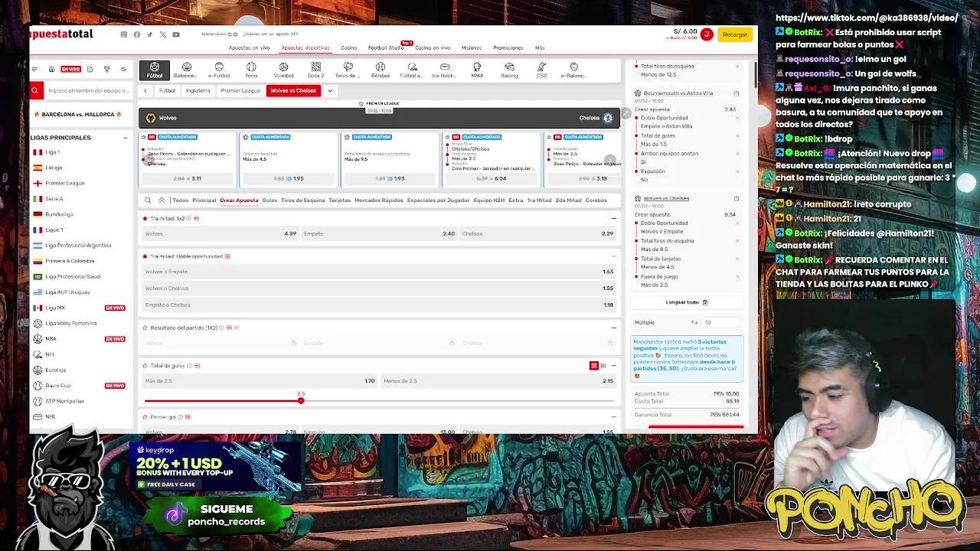
Task: Select the Fútbol sport icon
Action: [x=155, y=70]
